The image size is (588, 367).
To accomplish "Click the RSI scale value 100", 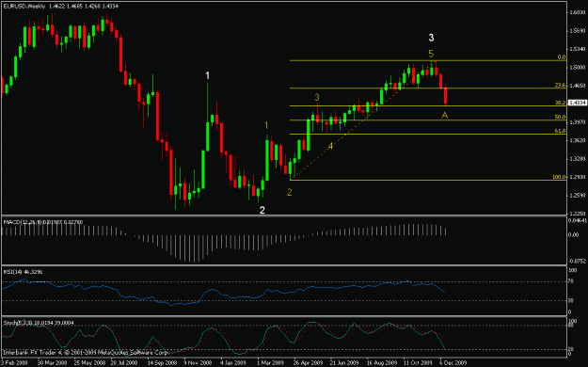I will coord(573,270).
